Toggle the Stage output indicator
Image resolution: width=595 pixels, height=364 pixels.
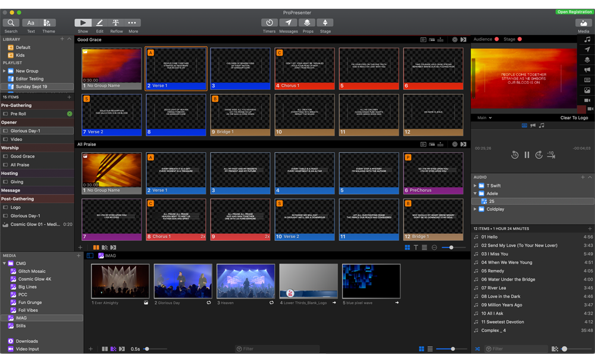point(519,39)
